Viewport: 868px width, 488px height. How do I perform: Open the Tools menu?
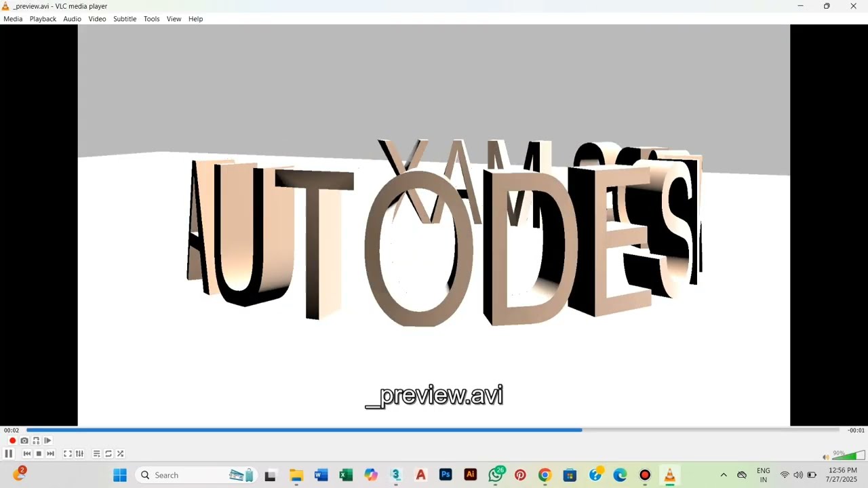coord(151,19)
